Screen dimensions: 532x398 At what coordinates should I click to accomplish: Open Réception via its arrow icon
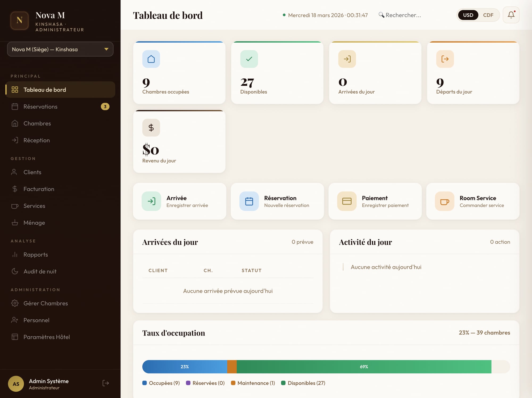coord(15,140)
